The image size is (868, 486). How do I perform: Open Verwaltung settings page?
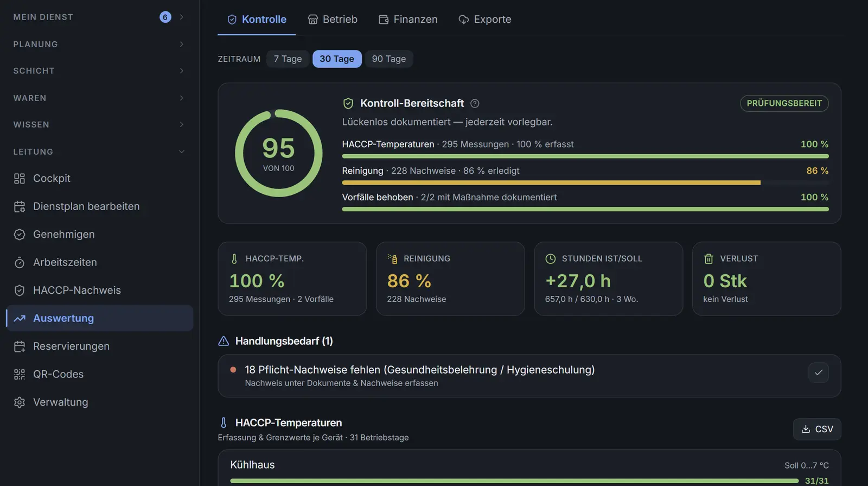(x=100, y=402)
